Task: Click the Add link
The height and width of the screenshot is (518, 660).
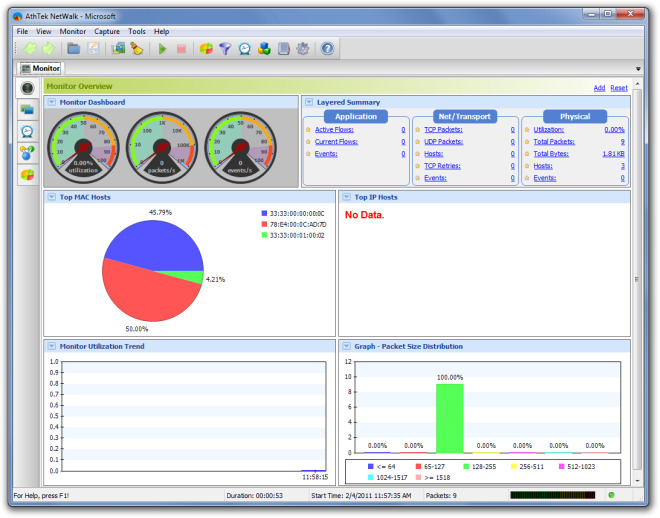Action: point(599,88)
